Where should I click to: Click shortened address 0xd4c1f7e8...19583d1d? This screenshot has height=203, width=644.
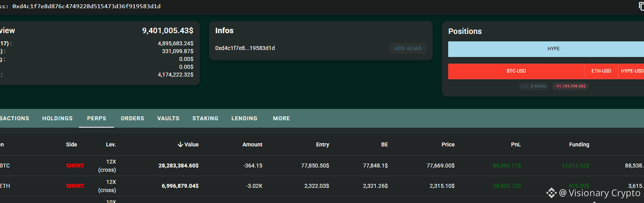click(x=245, y=48)
